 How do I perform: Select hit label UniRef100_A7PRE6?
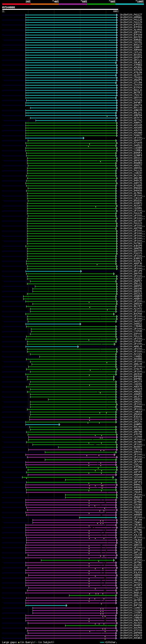131,65
